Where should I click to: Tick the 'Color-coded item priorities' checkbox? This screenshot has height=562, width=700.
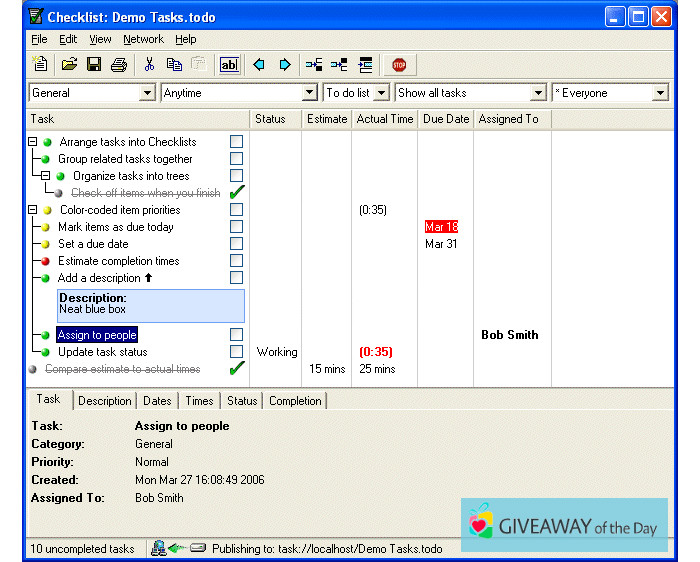click(x=236, y=209)
